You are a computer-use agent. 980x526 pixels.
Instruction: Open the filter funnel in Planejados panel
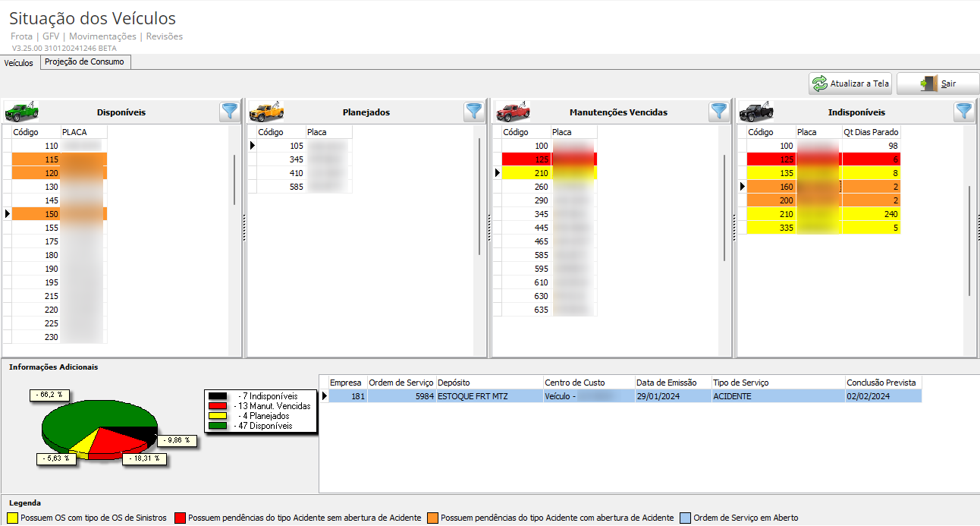tap(474, 112)
